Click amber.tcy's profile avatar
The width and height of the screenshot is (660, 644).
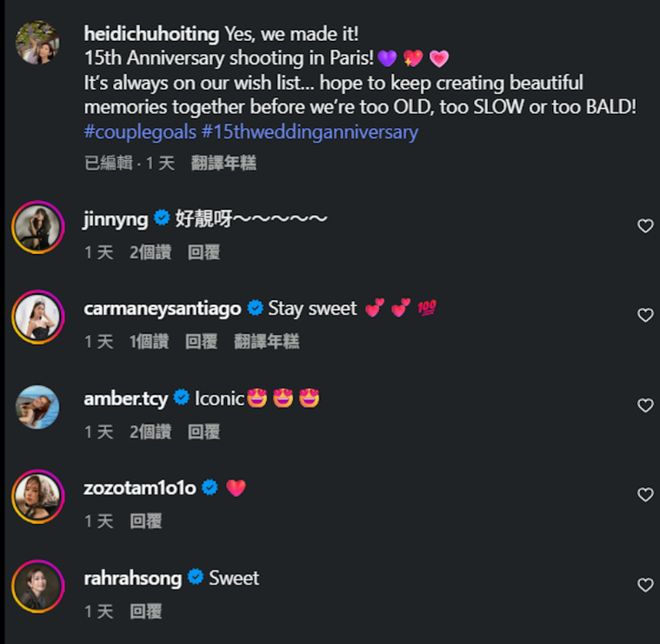click(38, 406)
